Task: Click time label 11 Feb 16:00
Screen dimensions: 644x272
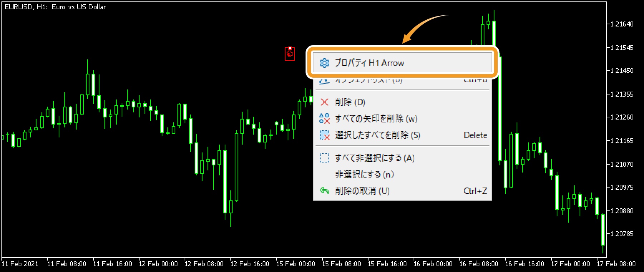Action: click(113, 264)
